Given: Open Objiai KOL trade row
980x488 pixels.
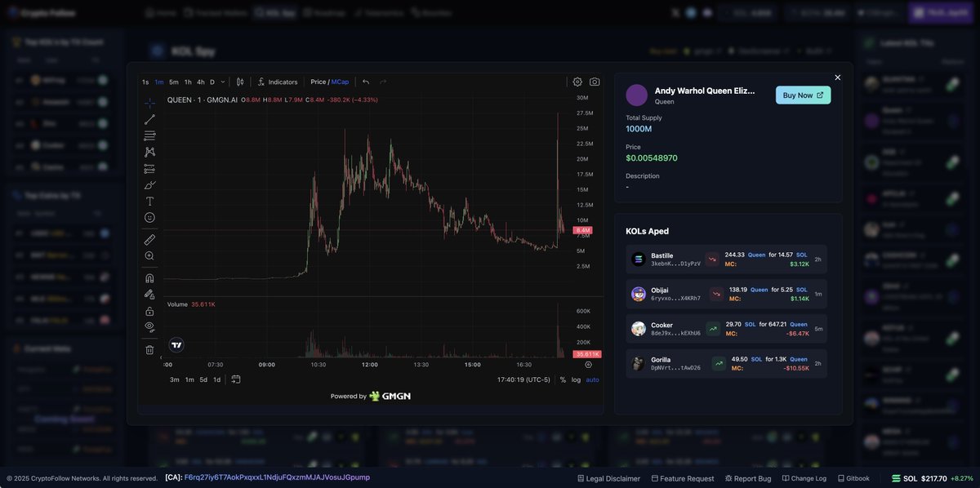Looking at the screenshot, I should 726,294.
